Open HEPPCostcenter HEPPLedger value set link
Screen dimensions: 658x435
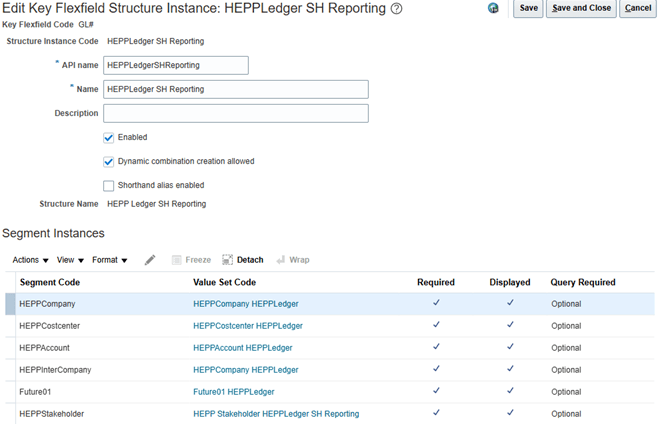[248, 326]
